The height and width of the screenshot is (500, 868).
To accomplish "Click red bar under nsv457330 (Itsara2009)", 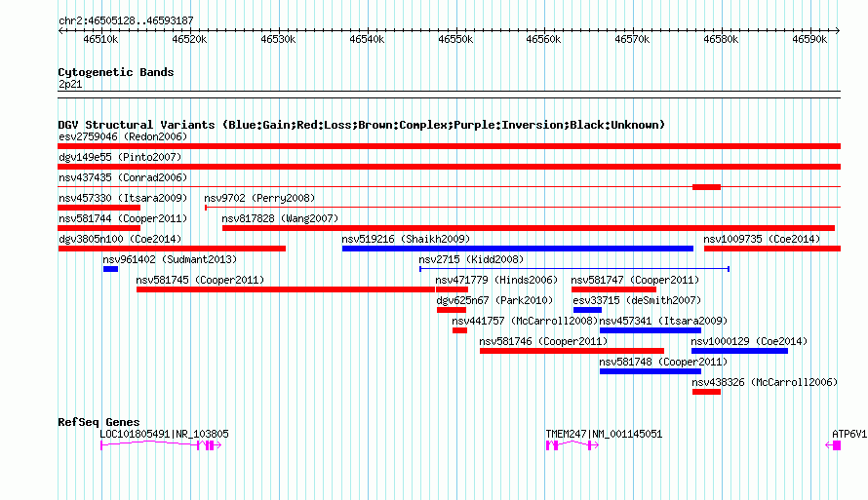I will click(x=99, y=208).
